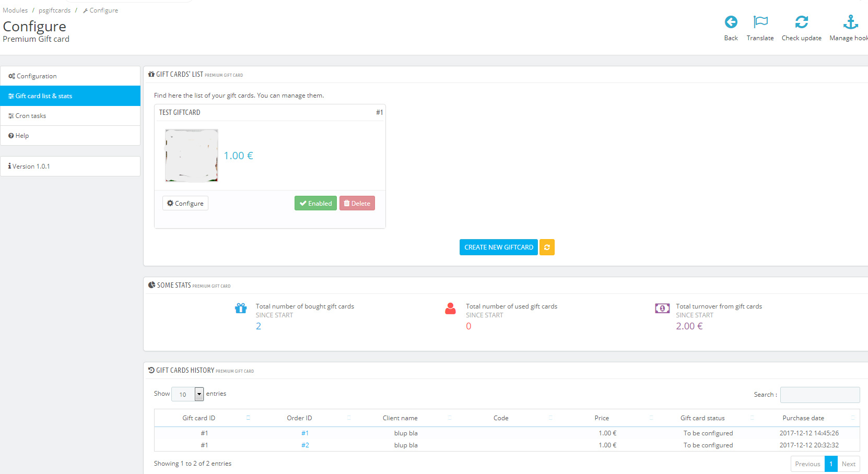The width and height of the screenshot is (868, 474).
Task: Open the Show entries dropdown
Action: (187, 394)
